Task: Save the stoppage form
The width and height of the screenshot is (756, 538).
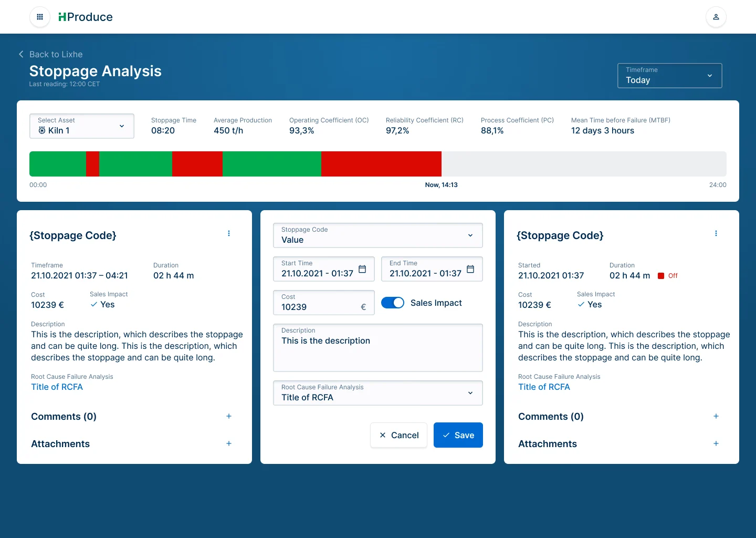Action: pyautogui.click(x=458, y=435)
